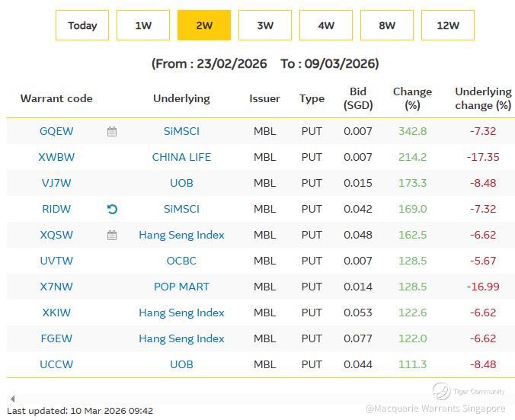Click the calendar icon beside XQSW
515x420 pixels.
112,235
